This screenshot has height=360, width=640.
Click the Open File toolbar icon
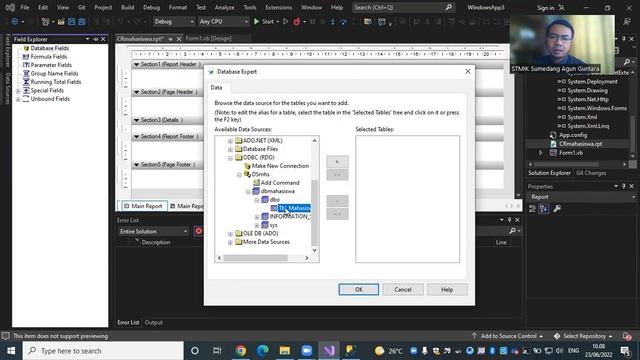click(61, 21)
